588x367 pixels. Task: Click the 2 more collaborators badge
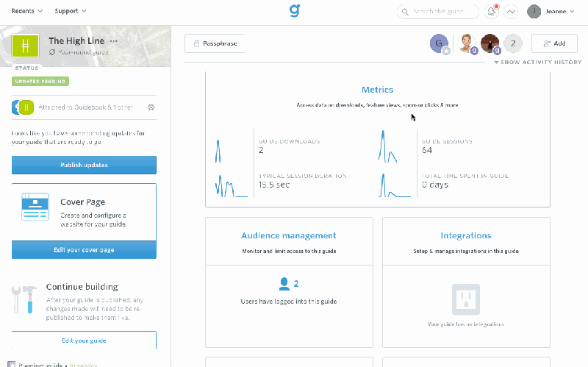[512, 43]
